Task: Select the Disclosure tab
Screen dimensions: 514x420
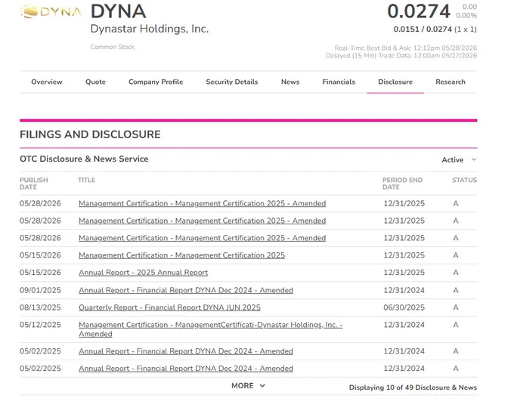Action: point(395,82)
